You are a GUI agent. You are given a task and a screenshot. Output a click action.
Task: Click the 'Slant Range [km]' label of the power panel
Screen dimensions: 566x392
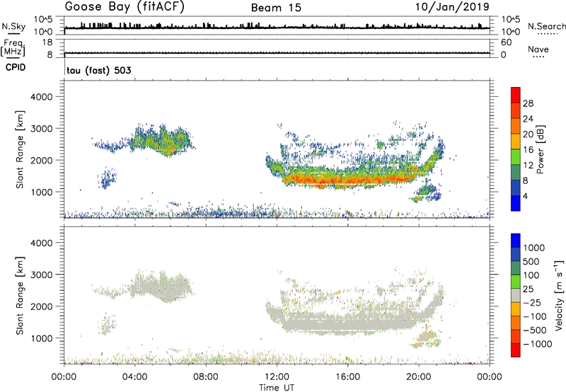[20, 149]
